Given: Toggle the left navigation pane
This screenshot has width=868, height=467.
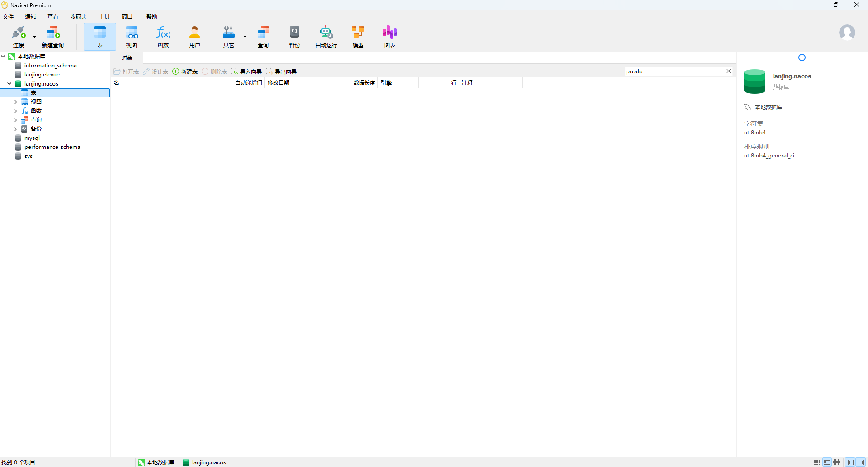Looking at the screenshot, I should [x=851, y=462].
